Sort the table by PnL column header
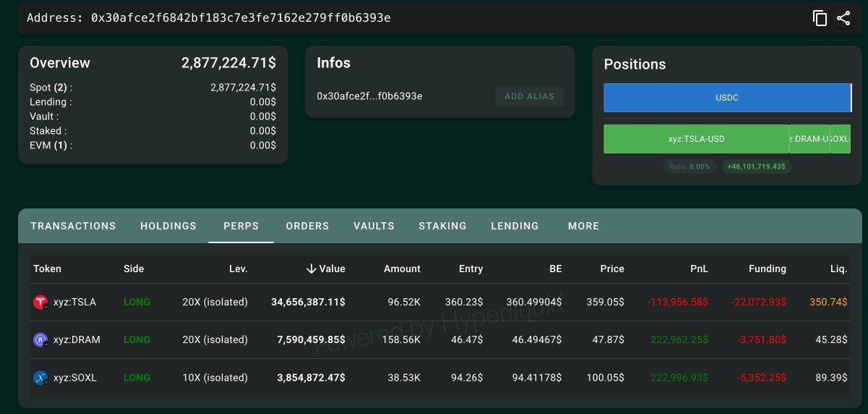The width and height of the screenshot is (868, 414). pos(699,269)
